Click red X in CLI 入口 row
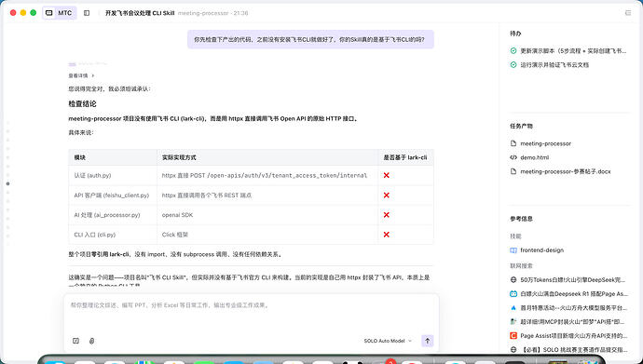Viewport: 643px width, 364px height. [386, 235]
